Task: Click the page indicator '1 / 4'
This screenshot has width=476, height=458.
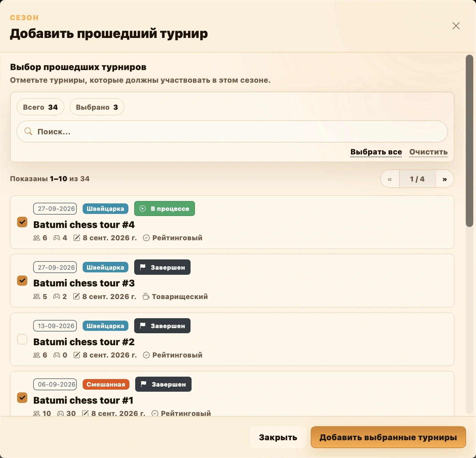Action: point(417,179)
